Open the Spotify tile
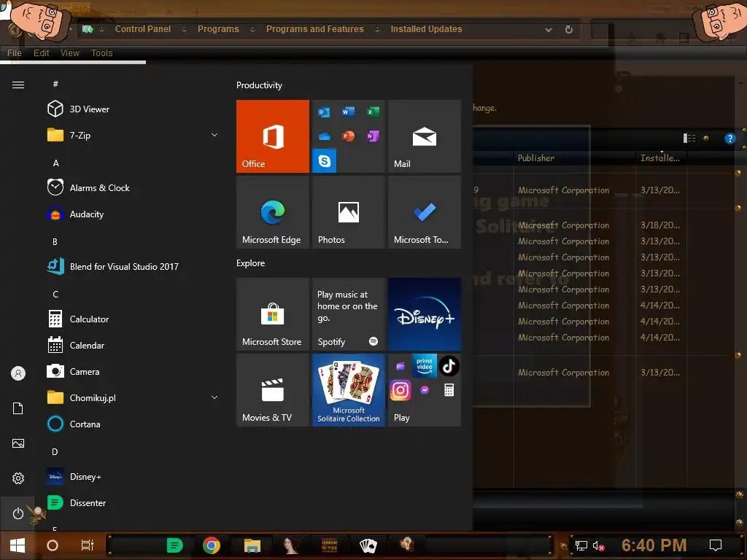The image size is (747, 560). click(x=348, y=314)
